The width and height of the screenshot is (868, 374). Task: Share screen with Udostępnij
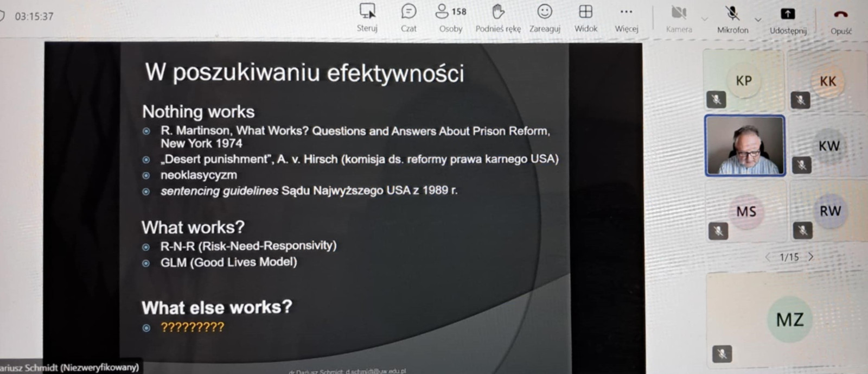(788, 14)
